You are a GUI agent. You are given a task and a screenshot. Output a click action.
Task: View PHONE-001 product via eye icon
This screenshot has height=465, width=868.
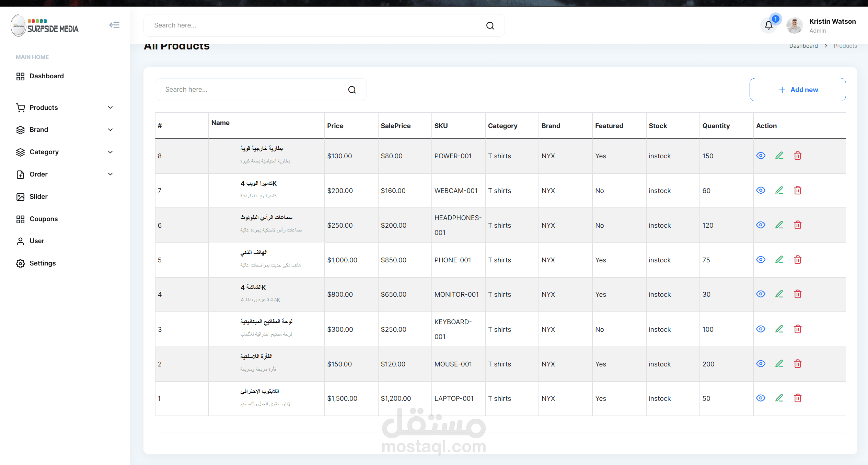(761, 260)
